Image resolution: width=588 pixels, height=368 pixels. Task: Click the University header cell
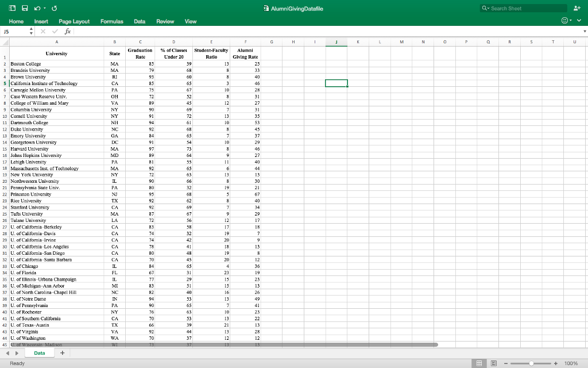pos(57,53)
